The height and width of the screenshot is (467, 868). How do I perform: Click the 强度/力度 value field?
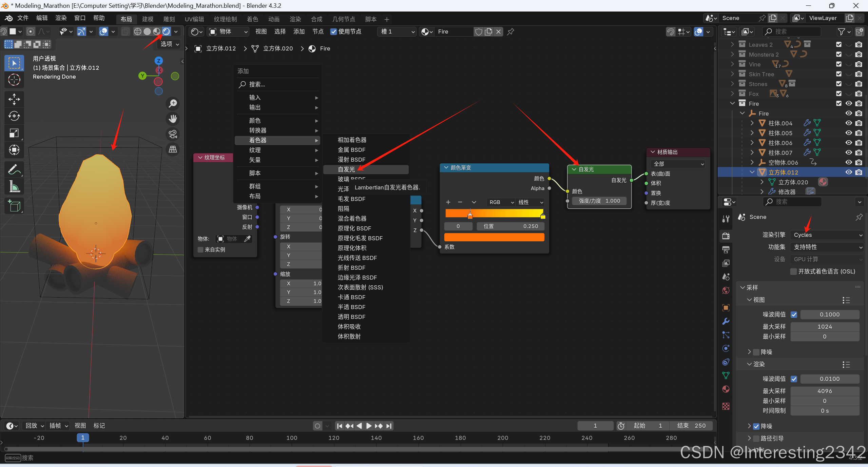(x=599, y=201)
